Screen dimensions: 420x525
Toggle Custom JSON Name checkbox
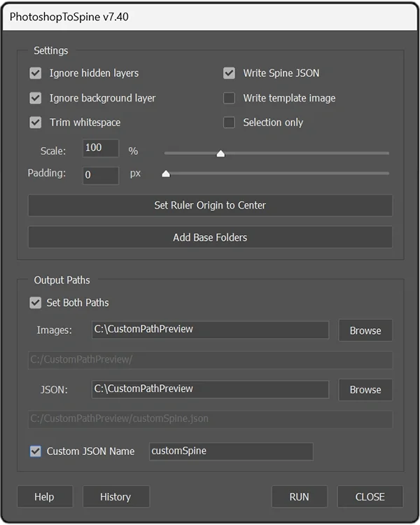point(36,451)
